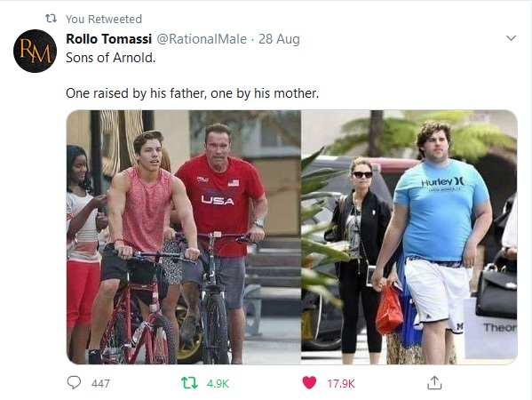532x400 pixels.
Task: Open the share tweet upload icon
Action: click(x=434, y=383)
